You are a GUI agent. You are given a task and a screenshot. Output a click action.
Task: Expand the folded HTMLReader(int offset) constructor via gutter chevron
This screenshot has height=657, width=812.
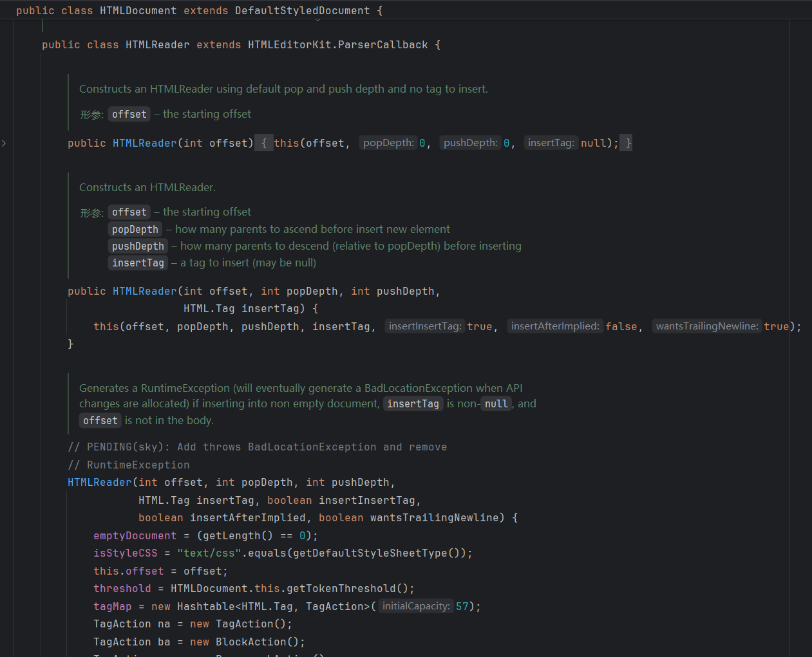[4, 143]
